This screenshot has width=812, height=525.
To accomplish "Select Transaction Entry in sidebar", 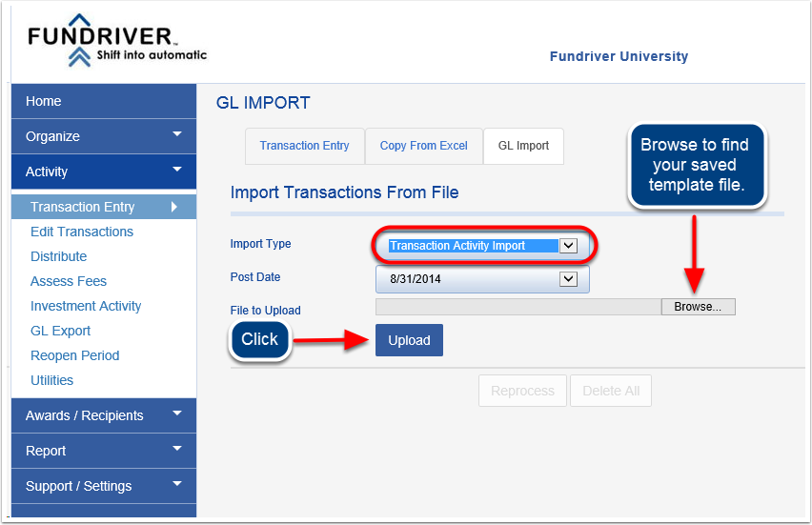I will (x=104, y=207).
